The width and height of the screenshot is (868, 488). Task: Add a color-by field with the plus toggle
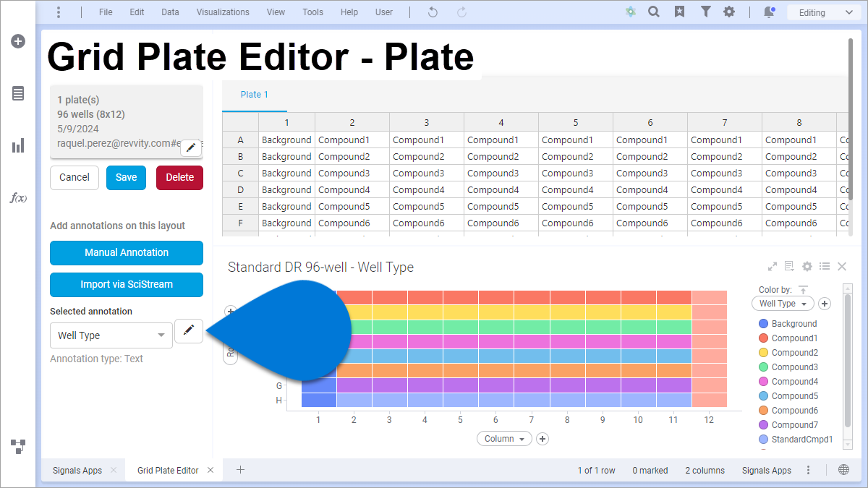point(824,303)
